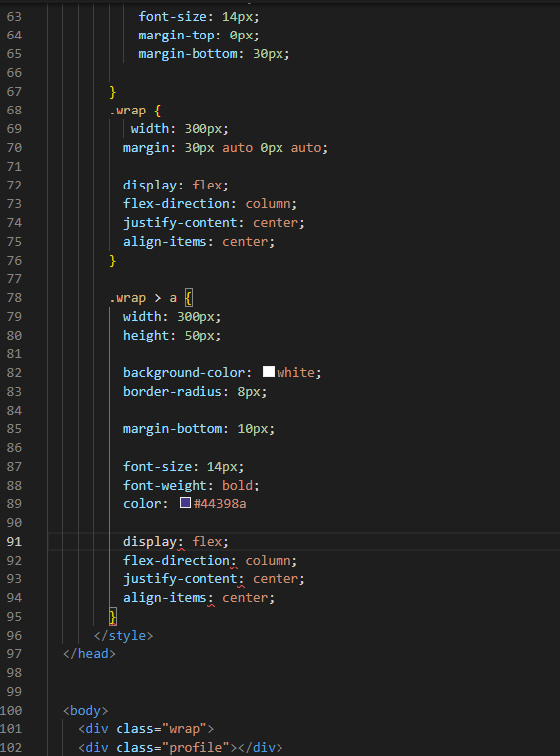Image resolution: width=560 pixels, height=756 pixels.
Task: Click the '<div class="wrap">' line
Action: pyautogui.click(x=146, y=729)
